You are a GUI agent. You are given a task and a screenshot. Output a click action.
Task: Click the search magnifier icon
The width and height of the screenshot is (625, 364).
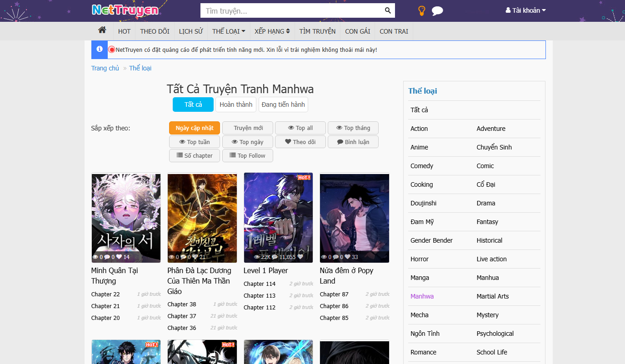click(x=387, y=10)
